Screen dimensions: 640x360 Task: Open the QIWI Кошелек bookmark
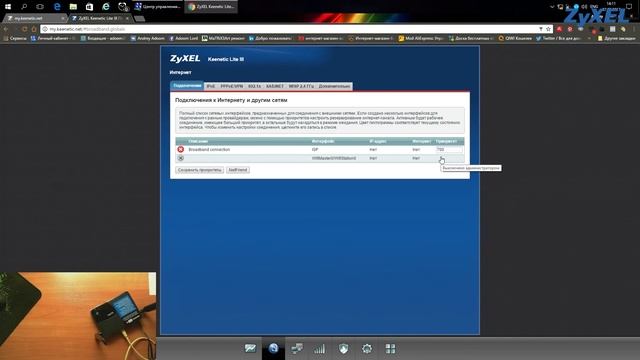coord(515,38)
